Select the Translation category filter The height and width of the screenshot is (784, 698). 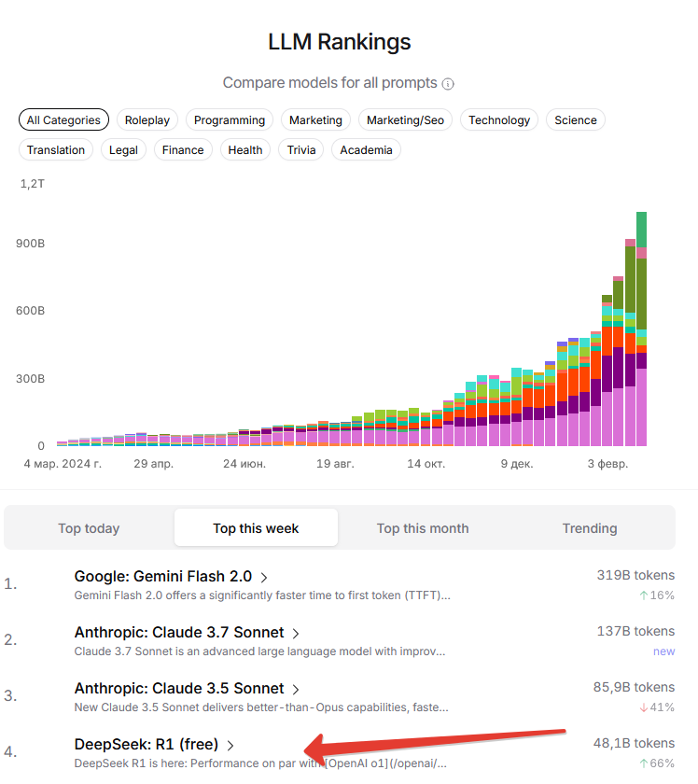[56, 150]
